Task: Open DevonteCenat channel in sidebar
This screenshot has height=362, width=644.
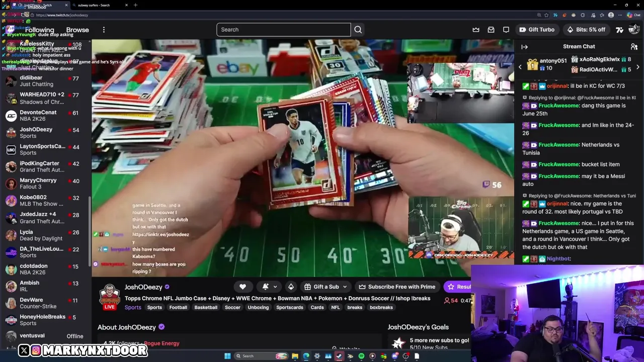Action: 45,116
